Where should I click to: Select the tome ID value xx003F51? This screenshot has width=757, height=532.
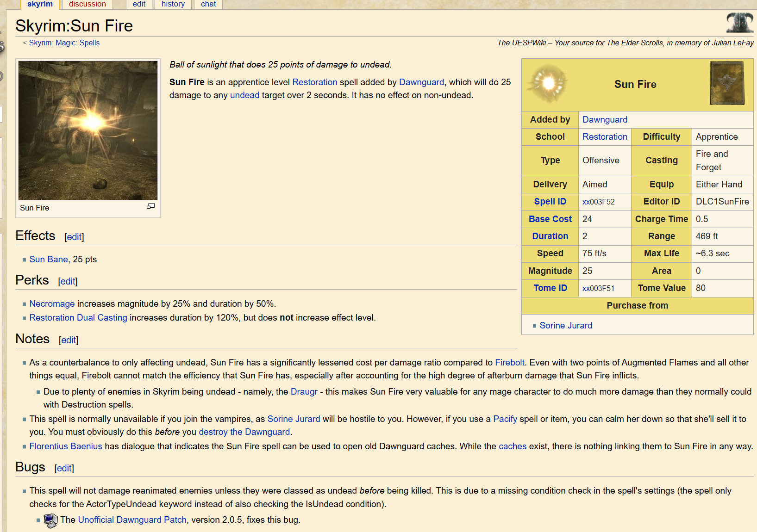599,289
